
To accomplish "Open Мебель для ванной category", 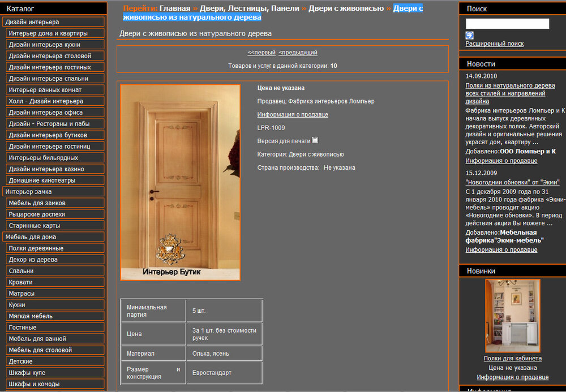I will click(55, 338).
